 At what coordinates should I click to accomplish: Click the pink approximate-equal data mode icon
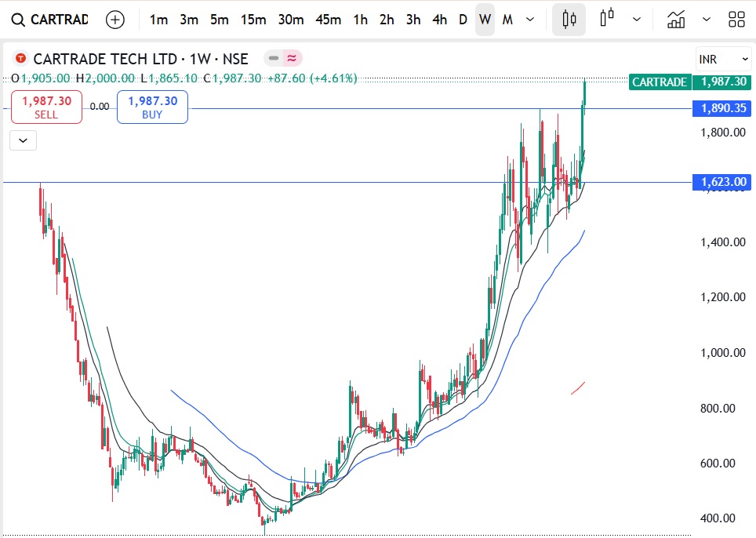[x=292, y=58]
